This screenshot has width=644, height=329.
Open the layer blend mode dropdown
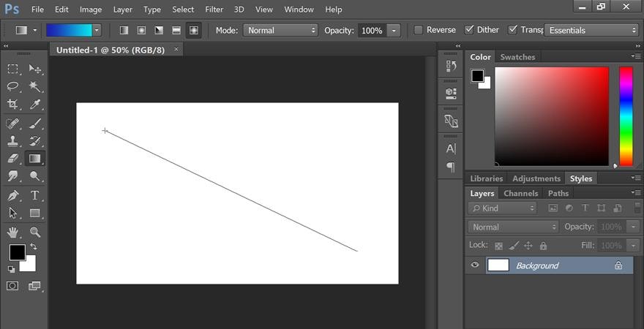[513, 227]
